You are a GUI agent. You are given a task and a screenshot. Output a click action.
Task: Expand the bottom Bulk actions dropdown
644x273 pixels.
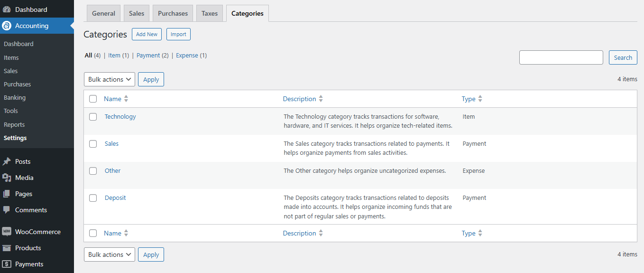[x=110, y=254]
